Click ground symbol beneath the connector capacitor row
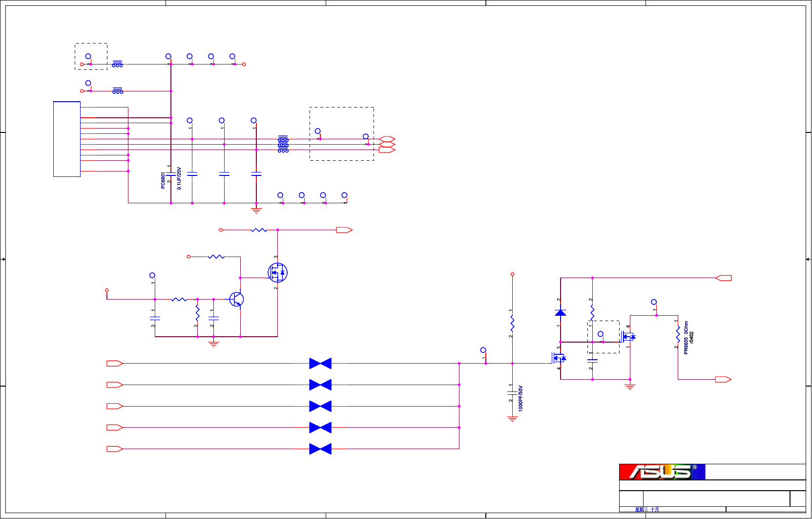The width and height of the screenshot is (812, 519). (x=256, y=211)
